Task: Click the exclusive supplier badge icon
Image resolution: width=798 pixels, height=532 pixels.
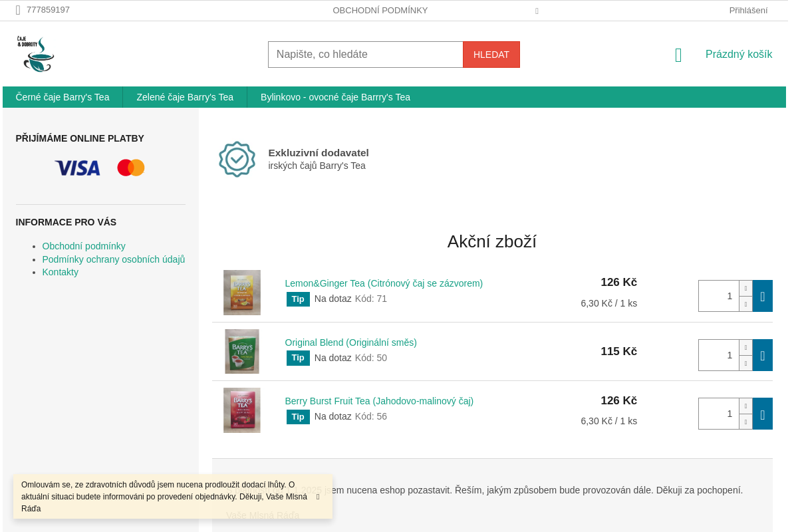Action: click(237, 159)
